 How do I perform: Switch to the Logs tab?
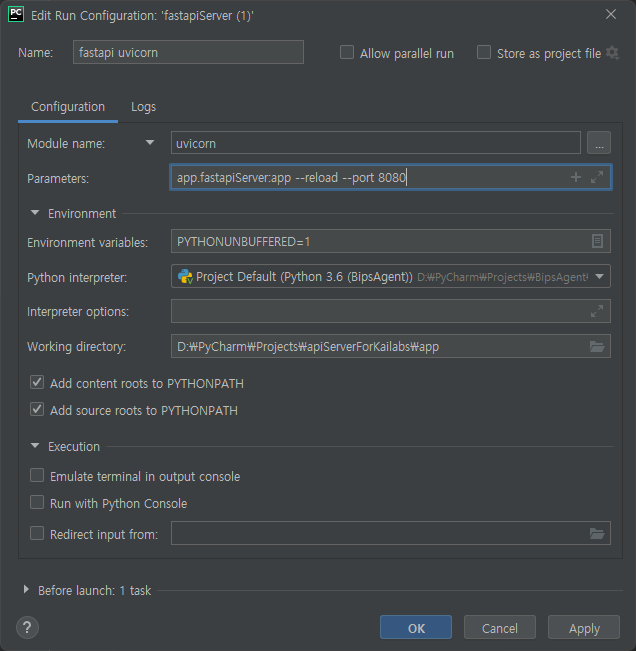click(x=143, y=107)
